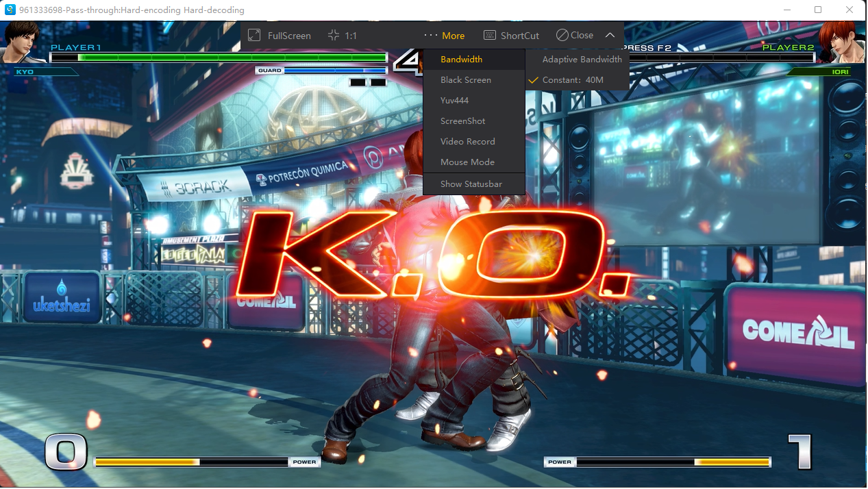Click the app icon in the title bar
Viewport: 868px width, 489px height.
(x=10, y=10)
